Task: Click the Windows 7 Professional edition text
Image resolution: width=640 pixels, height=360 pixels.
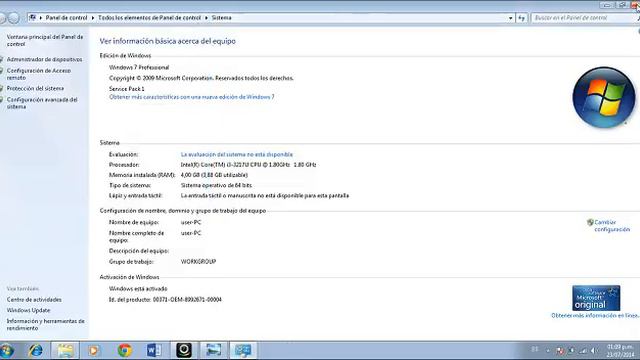Action: (139, 67)
